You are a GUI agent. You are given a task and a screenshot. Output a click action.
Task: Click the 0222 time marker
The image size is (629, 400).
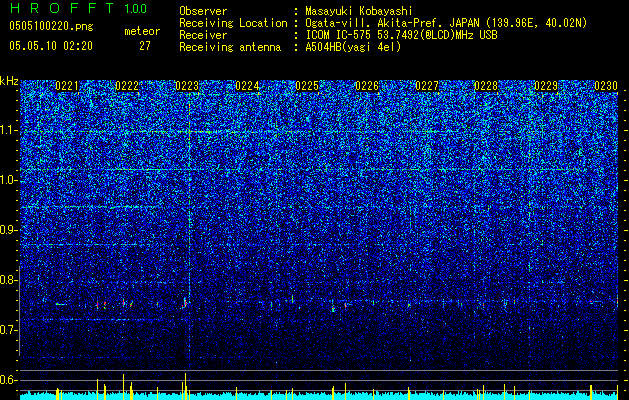pyautogui.click(x=127, y=86)
